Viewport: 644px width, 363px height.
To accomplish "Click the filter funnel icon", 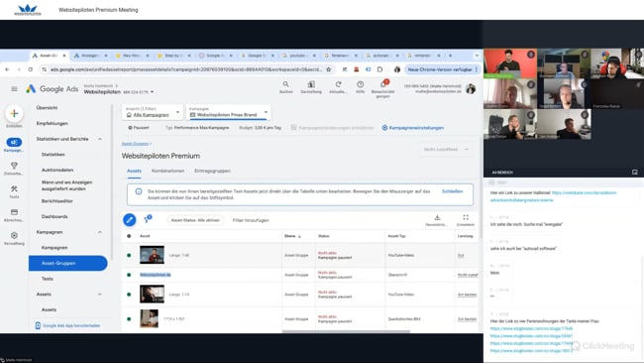I will pyautogui.click(x=147, y=219).
